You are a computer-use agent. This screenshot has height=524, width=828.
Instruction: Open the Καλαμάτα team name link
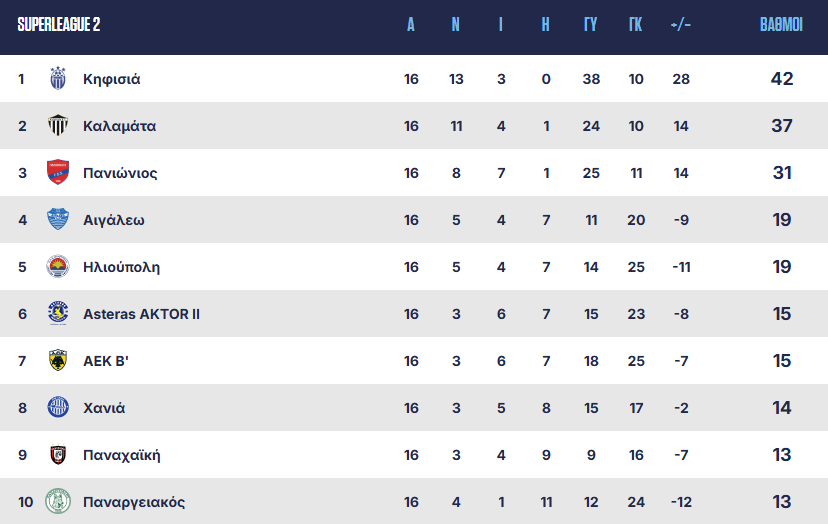[119, 126]
